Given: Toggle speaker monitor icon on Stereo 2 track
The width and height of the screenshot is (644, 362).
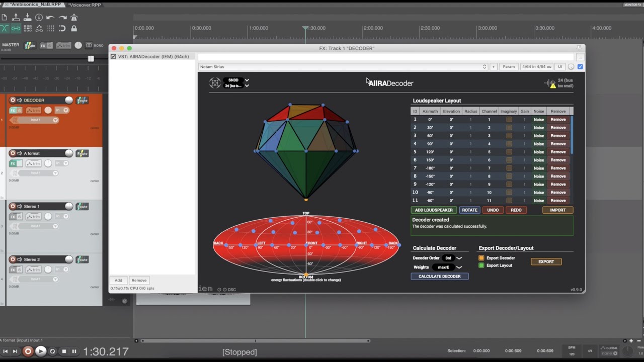Looking at the screenshot, I should click(20, 260).
